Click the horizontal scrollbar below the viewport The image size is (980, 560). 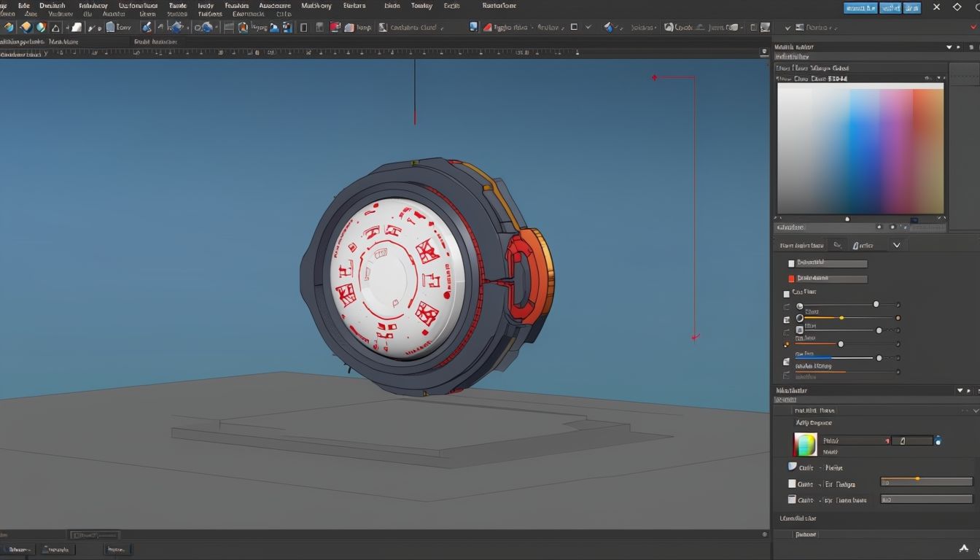click(x=94, y=535)
